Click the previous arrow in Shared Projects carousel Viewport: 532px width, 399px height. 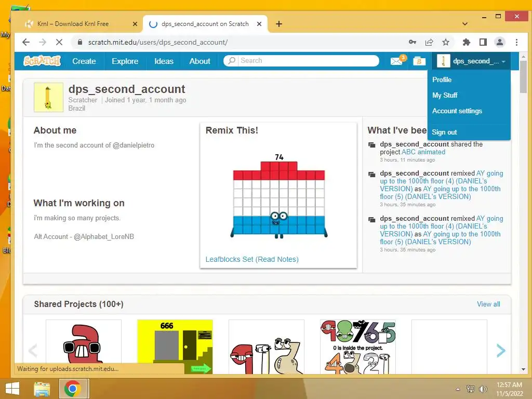click(33, 351)
